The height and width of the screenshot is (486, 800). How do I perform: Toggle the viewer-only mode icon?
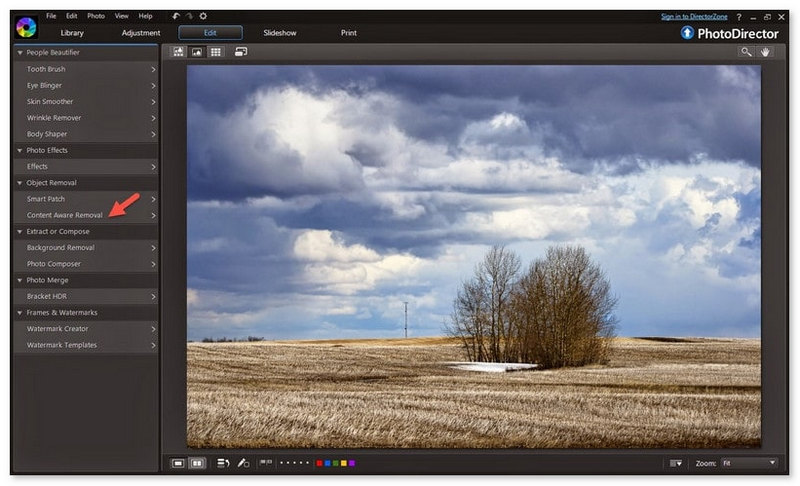(x=197, y=52)
